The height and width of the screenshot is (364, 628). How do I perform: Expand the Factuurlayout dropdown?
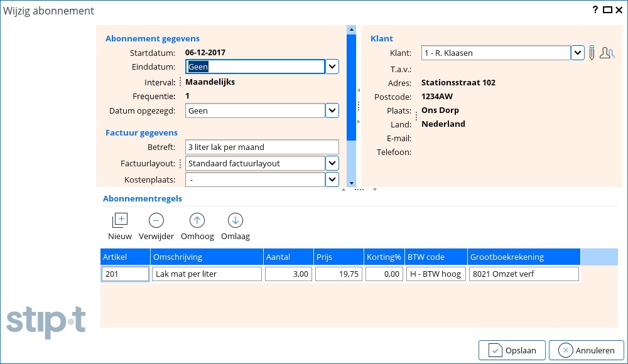pyautogui.click(x=332, y=164)
